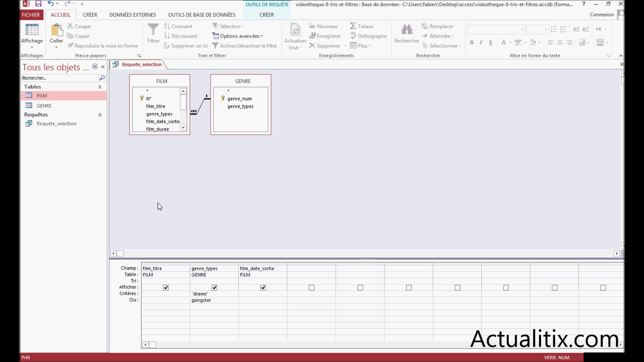The height and width of the screenshot is (362, 644).
Task: Uncheck Afficher box for genre_types
Action: point(214,288)
